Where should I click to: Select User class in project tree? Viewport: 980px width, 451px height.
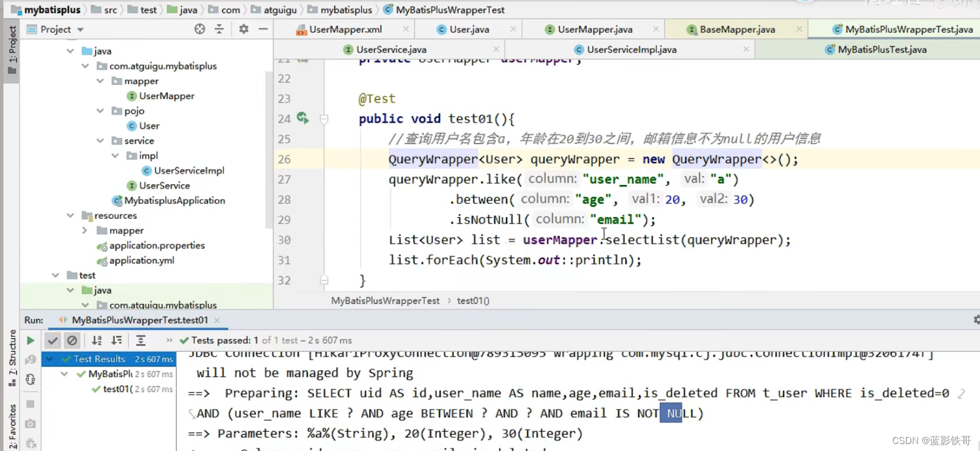pyautogui.click(x=149, y=126)
